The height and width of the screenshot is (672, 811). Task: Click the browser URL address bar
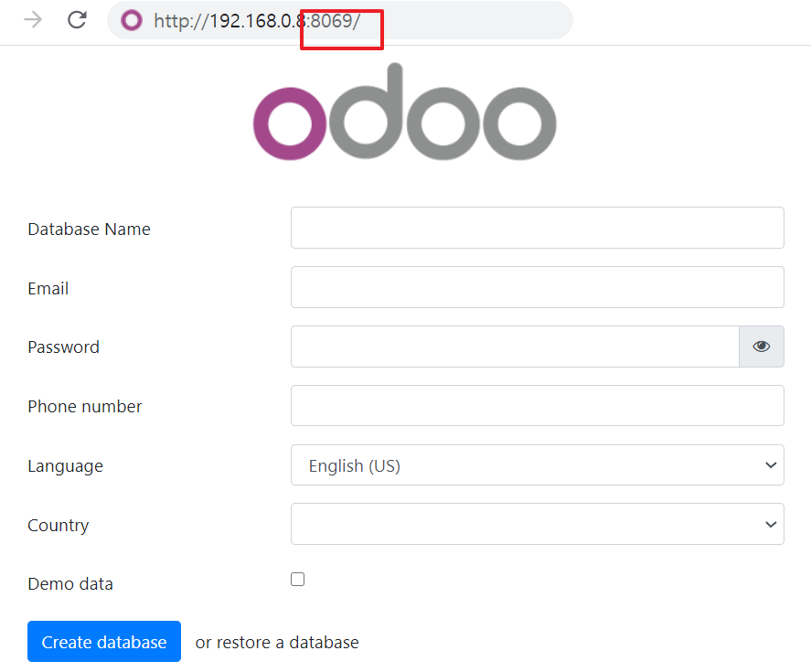pyautogui.click(x=340, y=21)
